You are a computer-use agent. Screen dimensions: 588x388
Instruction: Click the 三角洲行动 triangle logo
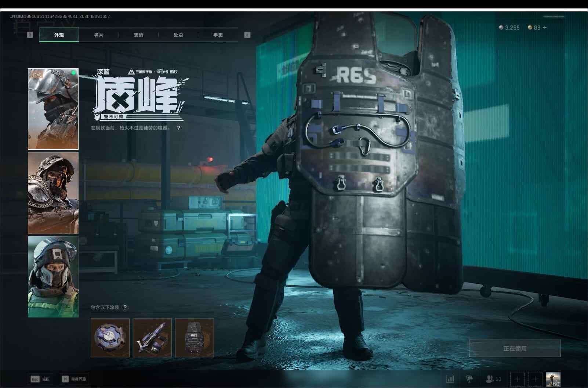(131, 71)
